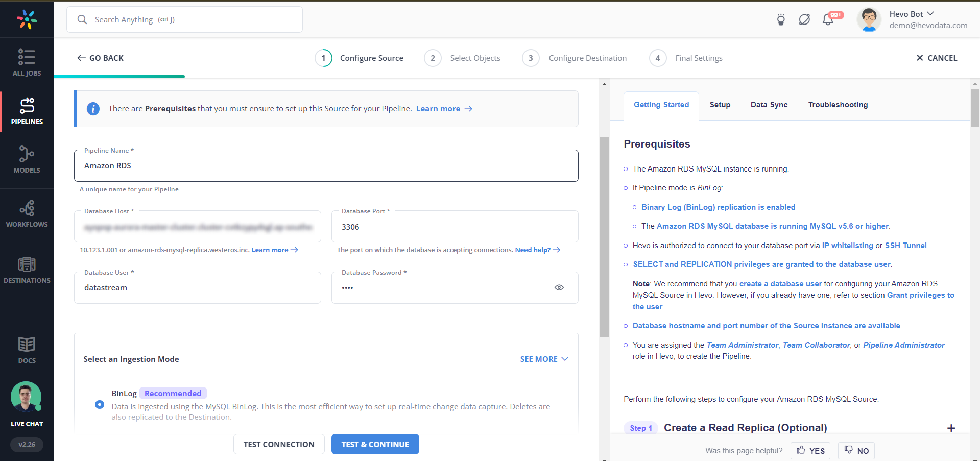Open Live Chat avatar
980x461 pixels.
pos(26,397)
